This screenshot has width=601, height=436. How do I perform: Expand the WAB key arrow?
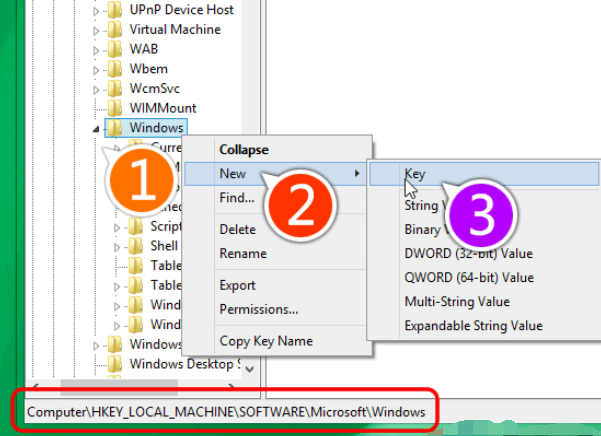click(x=97, y=50)
